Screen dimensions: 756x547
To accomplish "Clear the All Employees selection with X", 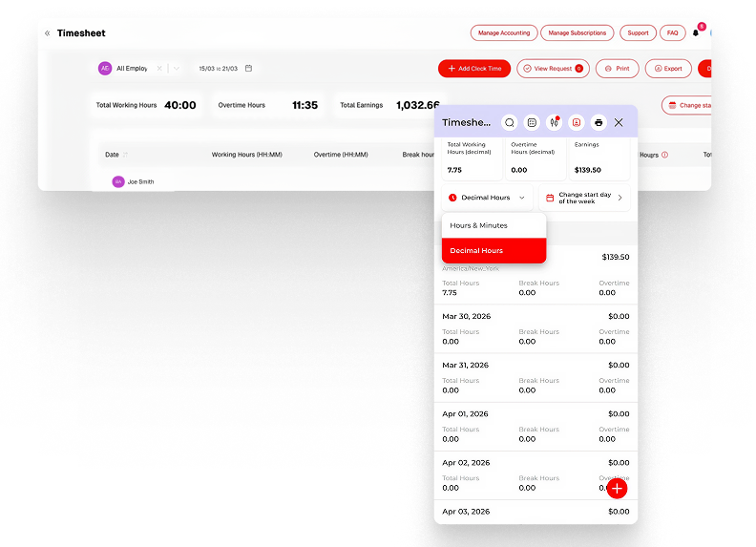I will (x=159, y=69).
